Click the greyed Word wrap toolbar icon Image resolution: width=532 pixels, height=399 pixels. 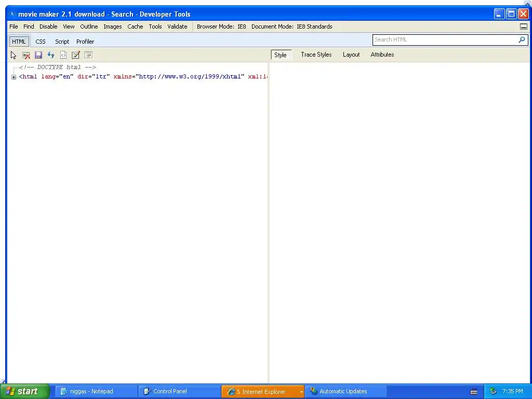(88, 55)
